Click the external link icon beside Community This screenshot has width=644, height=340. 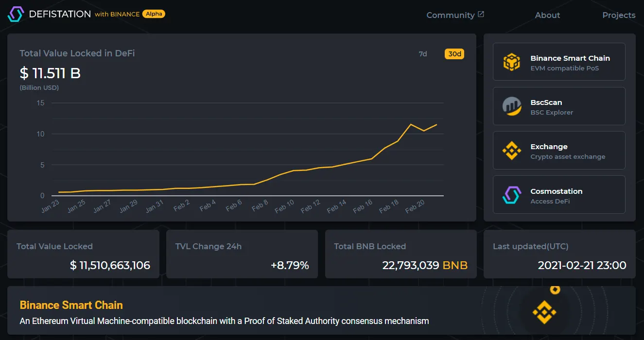click(481, 15)
